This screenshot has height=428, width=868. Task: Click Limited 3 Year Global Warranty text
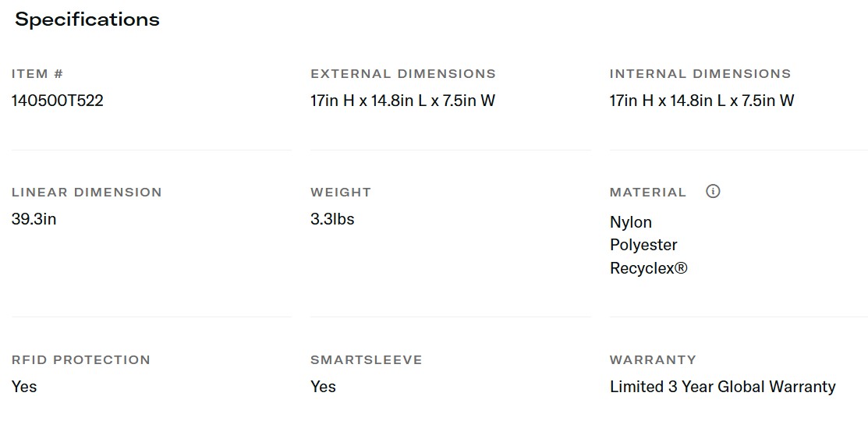click(x=722, y=387)
